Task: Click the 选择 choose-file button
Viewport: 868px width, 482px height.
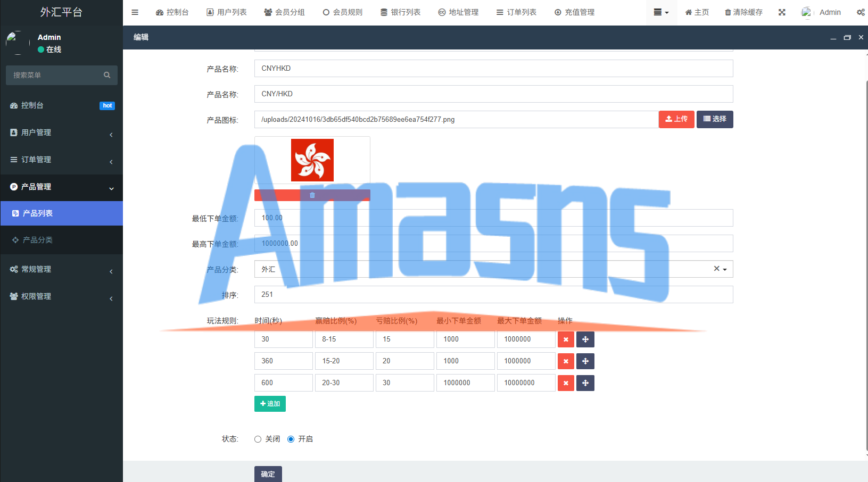Action: coord(715,119)
